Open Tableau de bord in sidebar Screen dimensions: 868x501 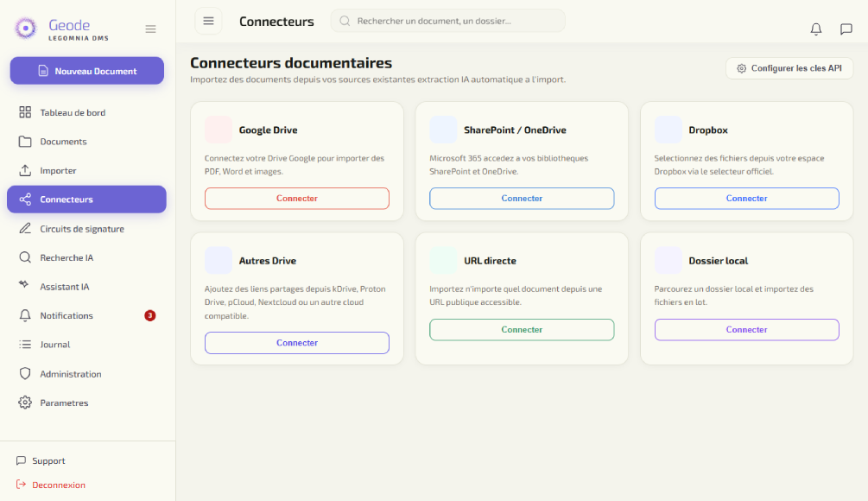pos(87,112)
